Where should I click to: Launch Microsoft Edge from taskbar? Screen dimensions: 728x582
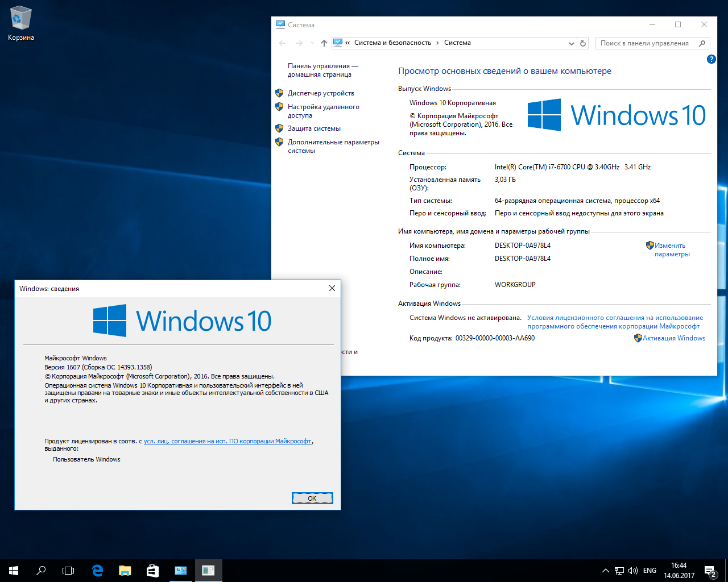coord(97,571)
